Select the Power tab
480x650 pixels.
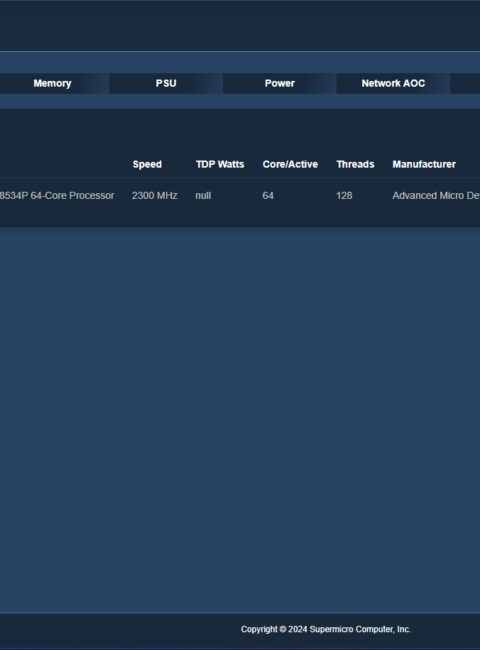click(280, 83)
